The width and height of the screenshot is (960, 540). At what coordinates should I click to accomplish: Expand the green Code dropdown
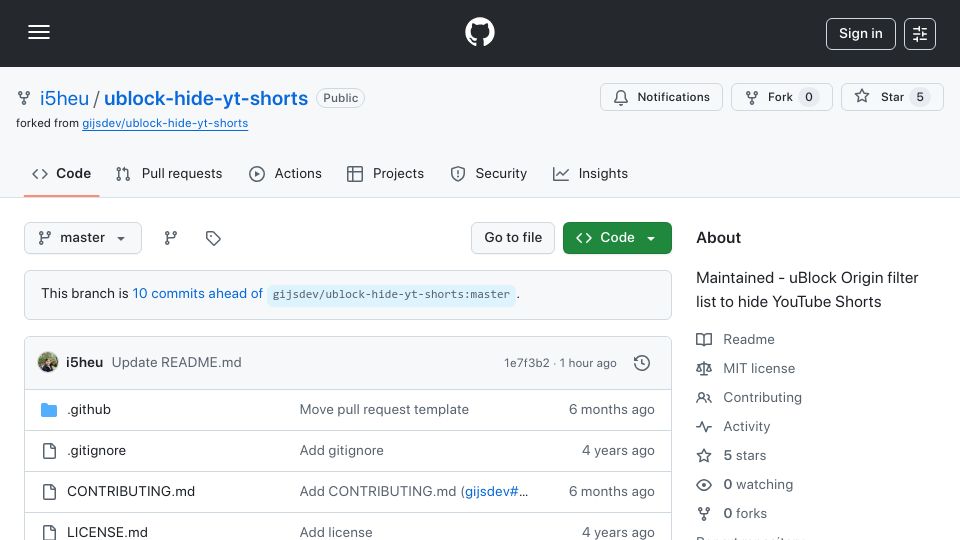(617, 238)
